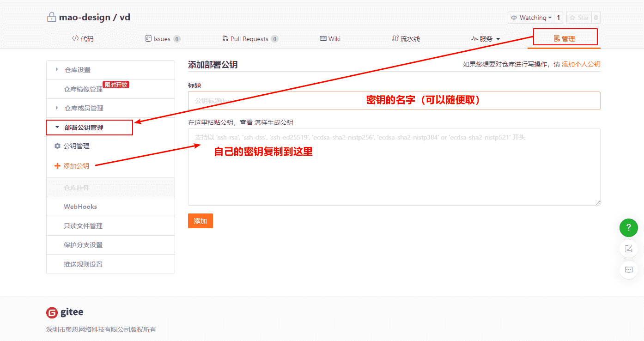
Task: Switch to the Issues tab
Action: (162, 39)
